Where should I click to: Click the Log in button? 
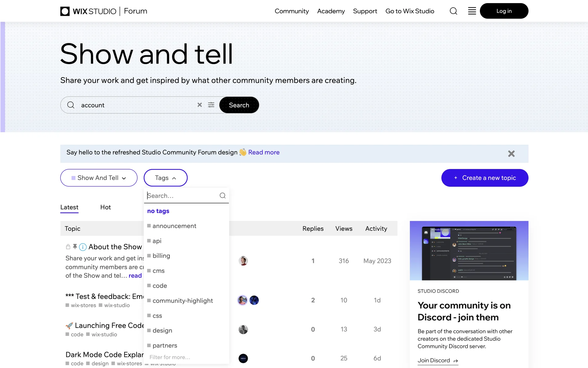coord(504,11)
